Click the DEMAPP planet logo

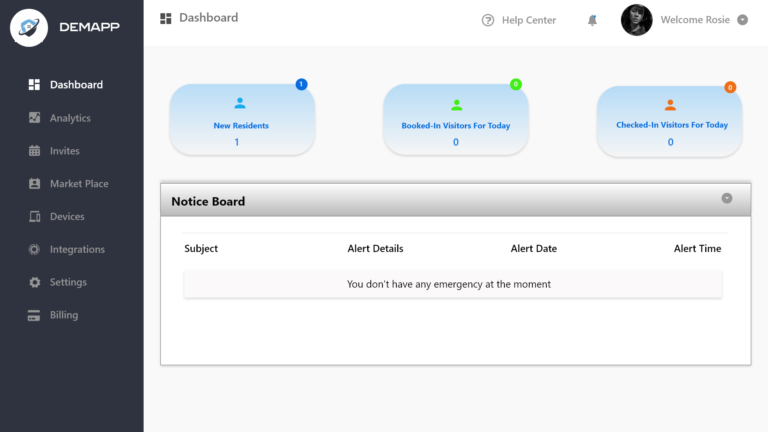point(29,27)
